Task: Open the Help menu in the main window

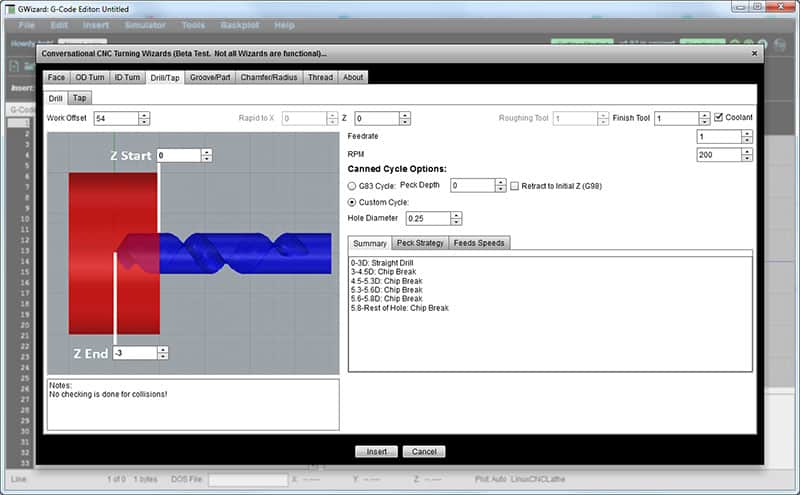Action: [x=284, y=25]
